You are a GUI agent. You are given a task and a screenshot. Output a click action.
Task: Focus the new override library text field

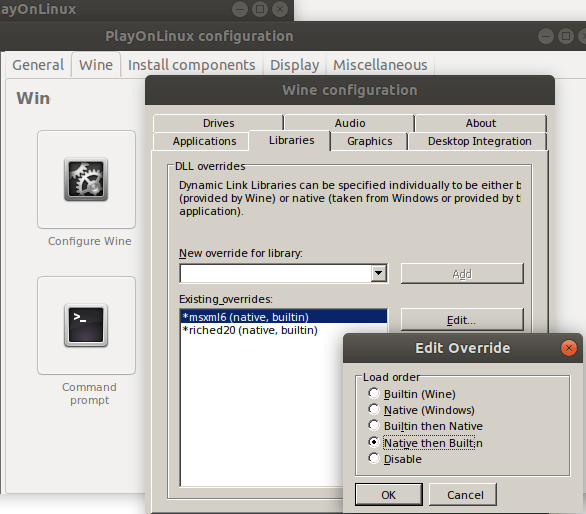click(x=276, y=273)
